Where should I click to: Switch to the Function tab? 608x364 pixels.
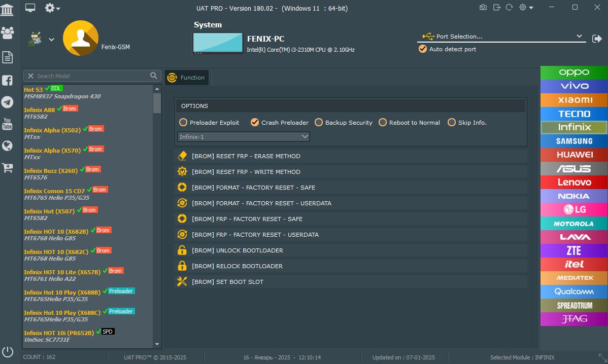point(187,78)
